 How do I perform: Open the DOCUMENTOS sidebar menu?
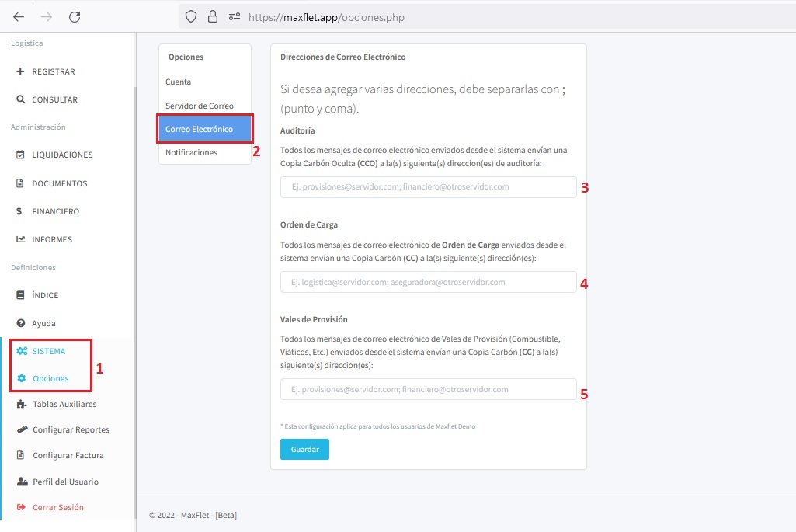[59, 183]
